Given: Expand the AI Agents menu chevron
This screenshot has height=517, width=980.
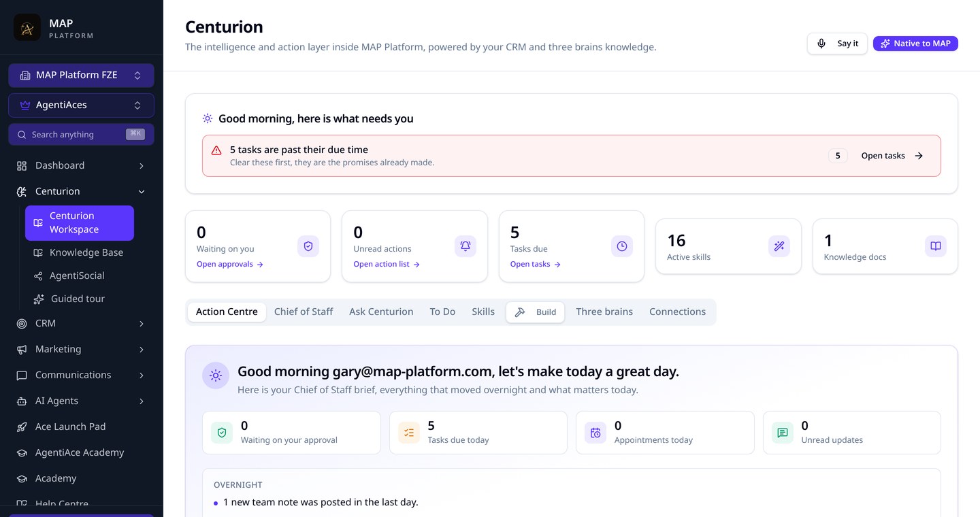Looking at the screenshot, I should pos(142,401).
